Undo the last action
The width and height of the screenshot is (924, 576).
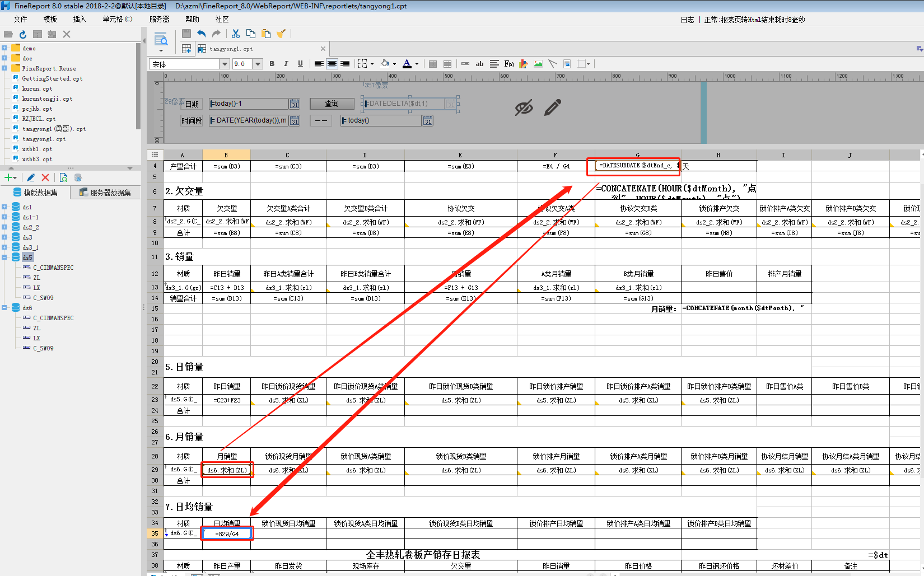[x=202, y=34]
